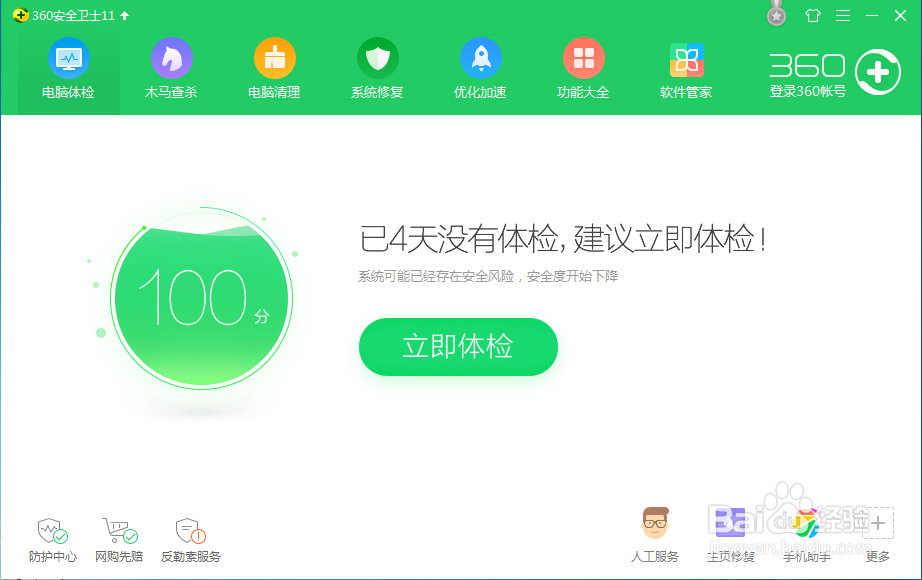The image size is (922, 580).
Task: Start scan with 立即体检 button
Action: click(x=458, y=346)
